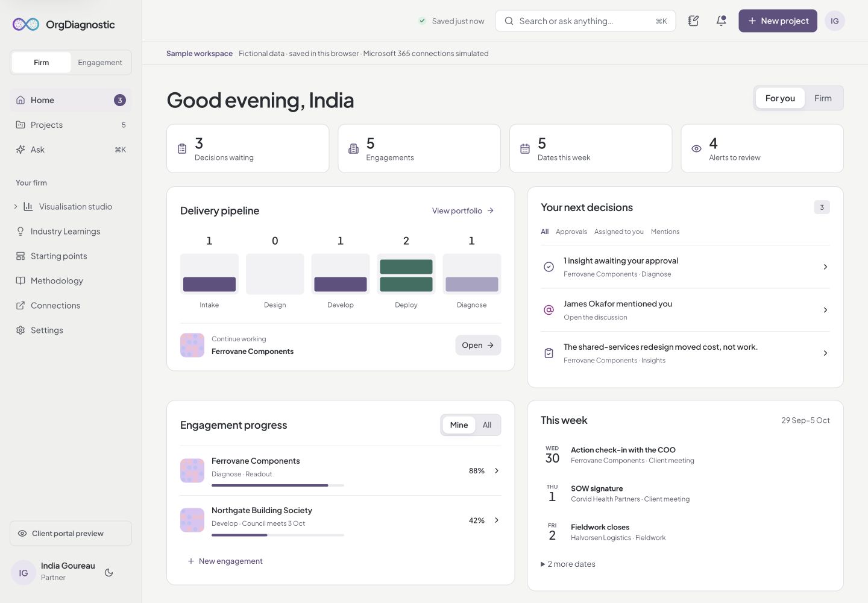Image resolution: width=868 pixels, height=603 pixels.
Task: Click the approval check-circle icon
Action: click(549, 267)
